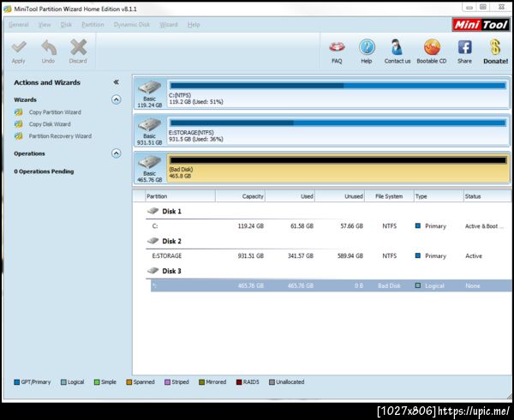Sort by the Partition column header

click(x=180, y=196)
